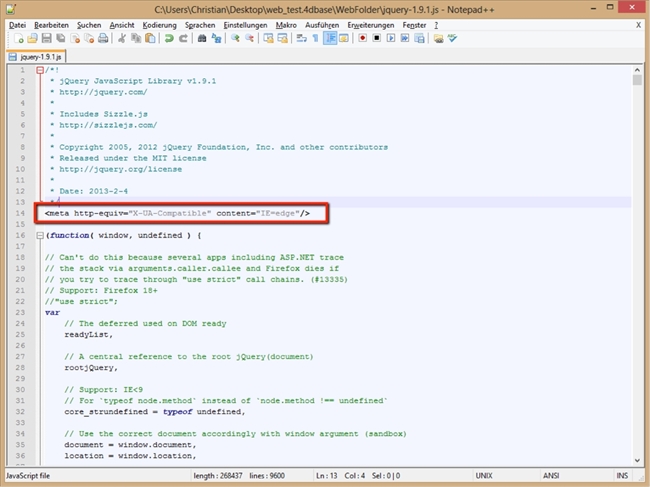This screenshot has height=487, width=650.
Task: Switch to the jquery-1.9.1.js tab
Action: coord(41,56)
